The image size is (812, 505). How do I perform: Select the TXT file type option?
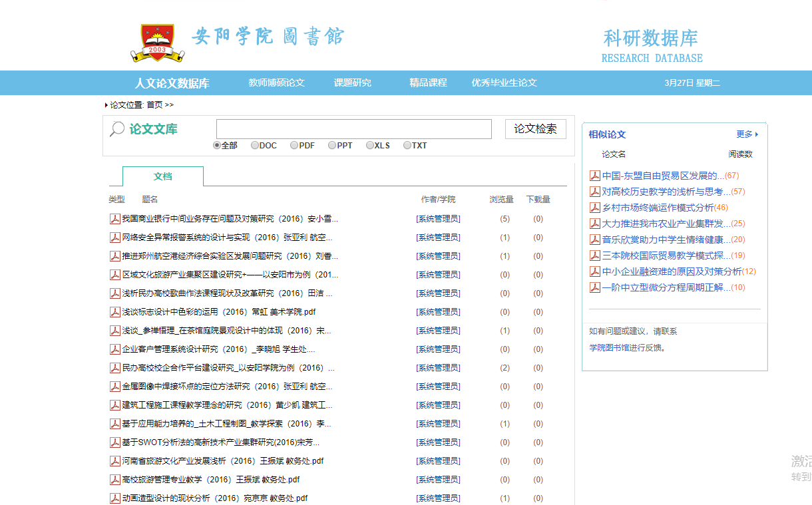[407, 146]
